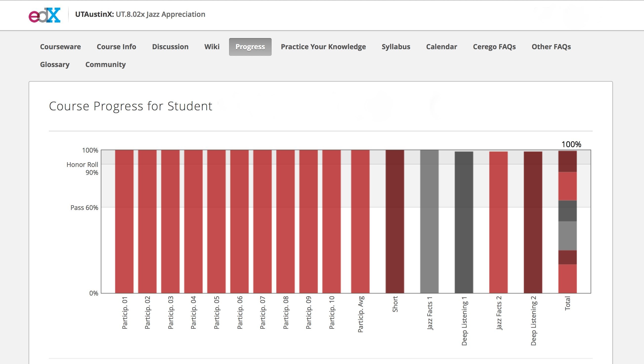Click the dark gray Deep Listening 1 bar
Screen dimensions: 644x364
464,222
